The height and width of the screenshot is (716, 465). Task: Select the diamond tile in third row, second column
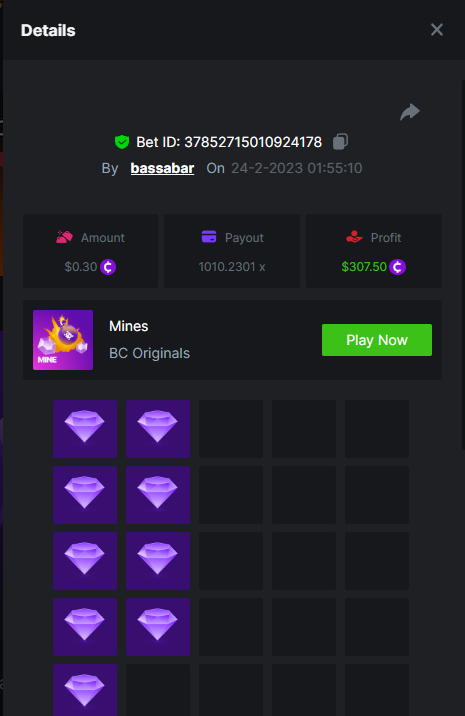tap(158, 561)
